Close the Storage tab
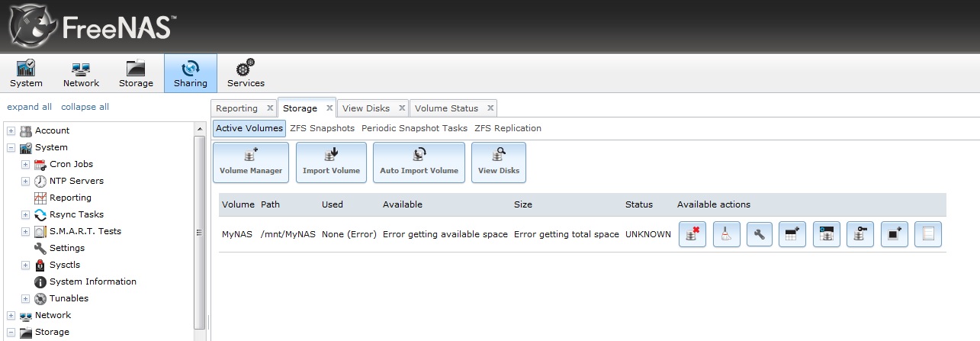The height and width of the screenshot is (341, 980). pos(329,108)
